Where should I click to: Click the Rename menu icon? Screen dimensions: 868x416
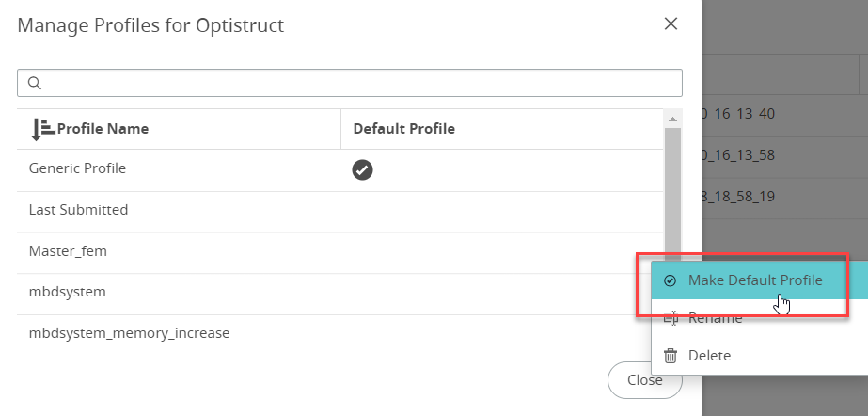[670, 318]
